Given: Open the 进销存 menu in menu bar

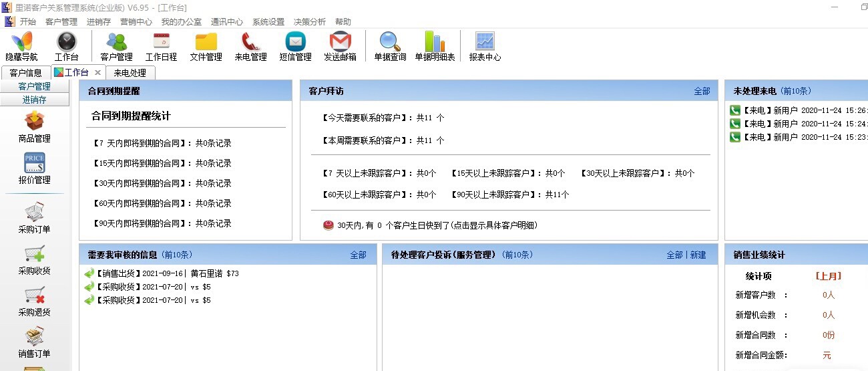Looking at the screenshot, I should pos(99,21).
